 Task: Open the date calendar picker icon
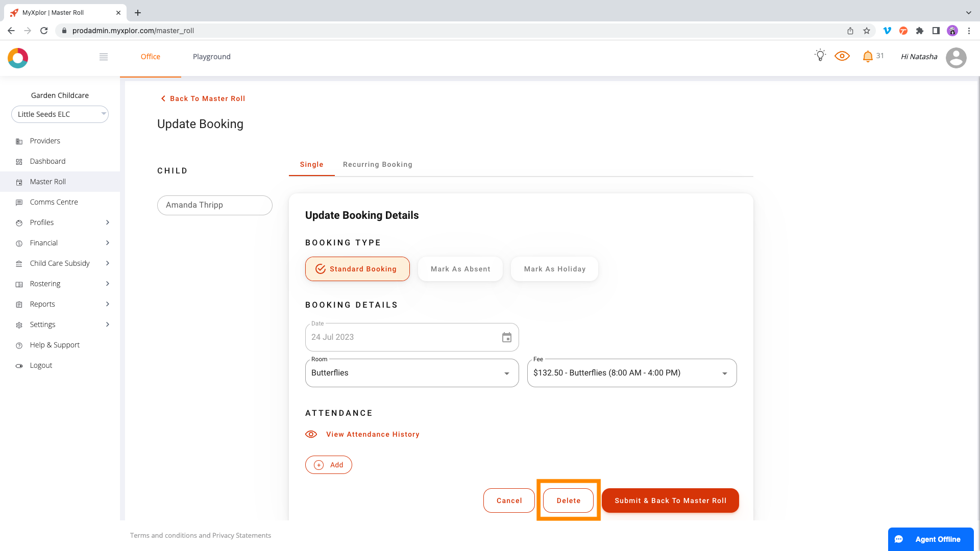pyautogui.click(x=506, y=337)
